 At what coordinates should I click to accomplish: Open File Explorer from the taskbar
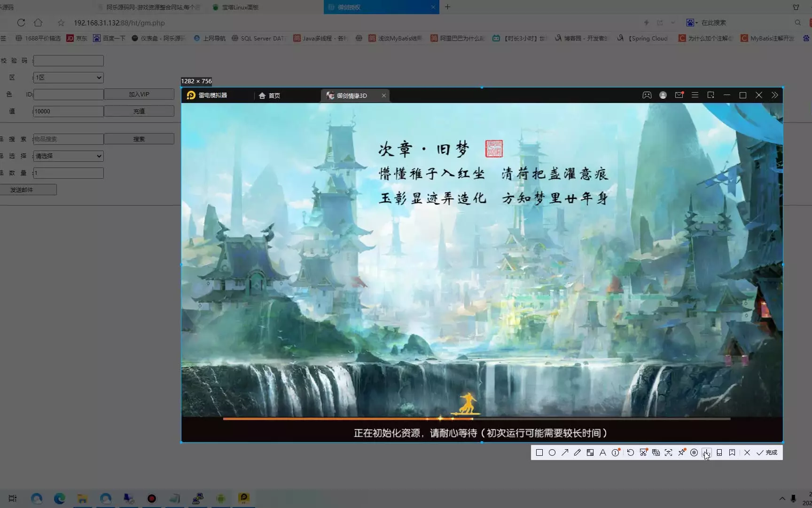click(83, 499)
